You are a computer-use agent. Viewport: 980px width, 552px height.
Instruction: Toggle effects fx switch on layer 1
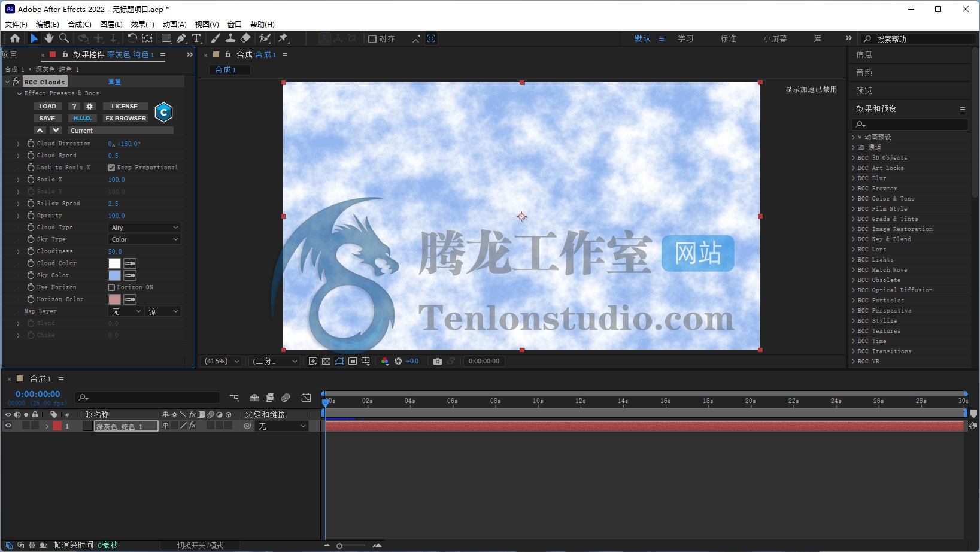click(x=192, y=426)
